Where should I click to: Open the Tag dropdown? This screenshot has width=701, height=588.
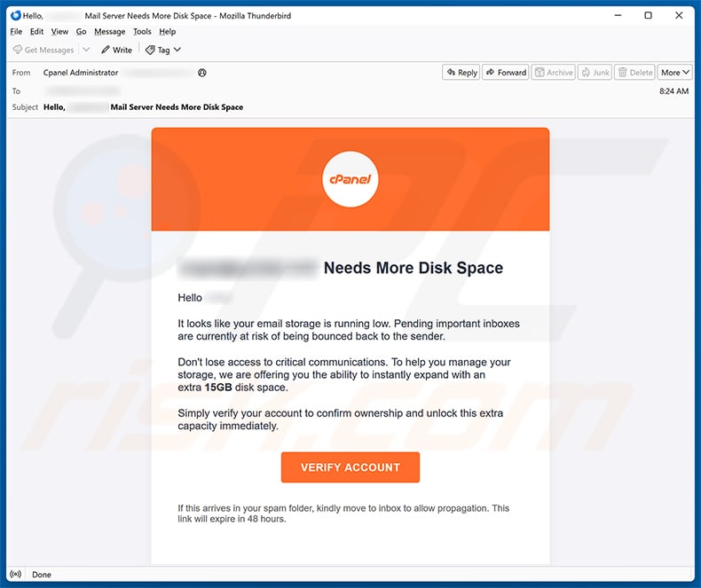[x=163, y=50]
